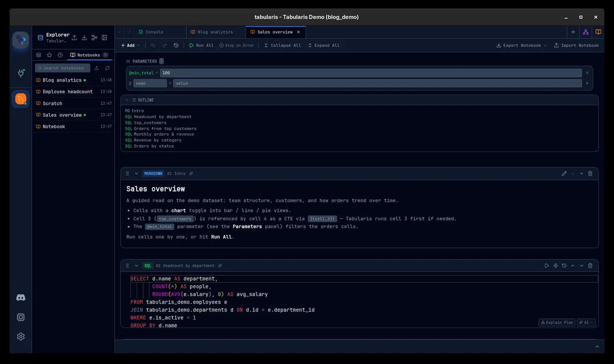Open the history icon in notebook toolbar

(176, 46)
